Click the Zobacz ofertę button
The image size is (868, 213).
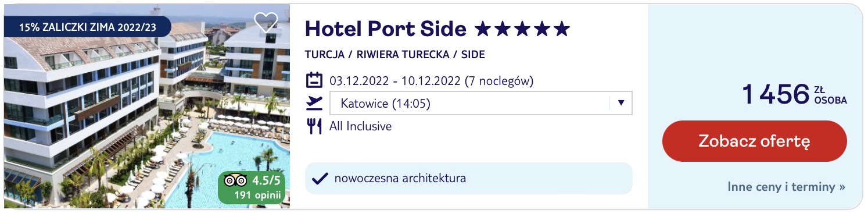(x=754, y=141)
